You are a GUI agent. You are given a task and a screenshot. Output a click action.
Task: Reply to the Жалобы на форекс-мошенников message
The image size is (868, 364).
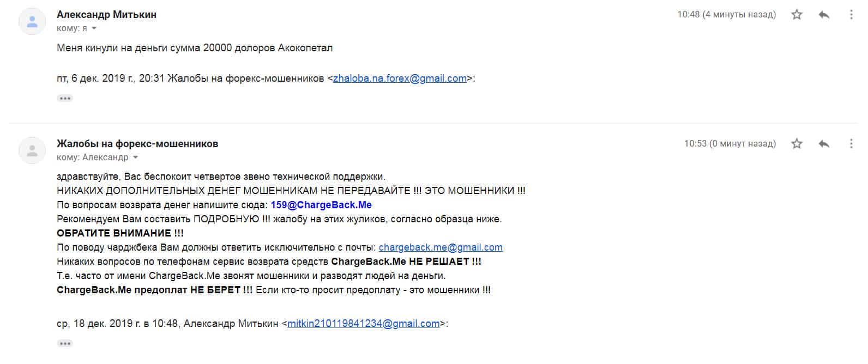(824, 144)
